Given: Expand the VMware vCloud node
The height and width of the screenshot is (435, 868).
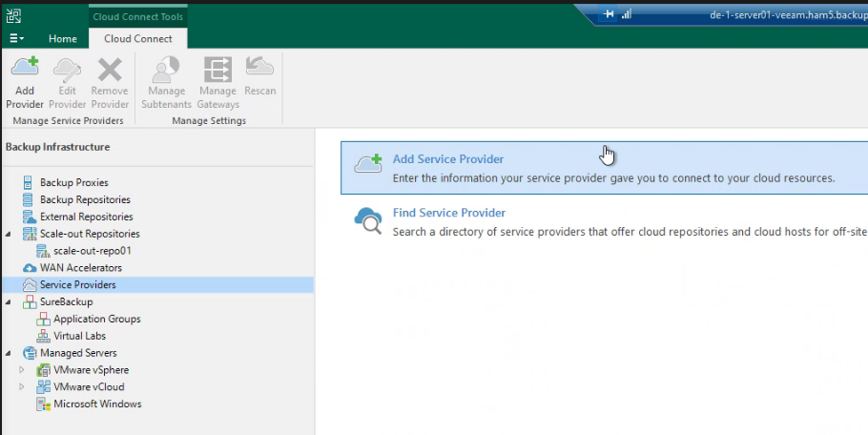Looking at the screenshot, I should tap(22, 387).
